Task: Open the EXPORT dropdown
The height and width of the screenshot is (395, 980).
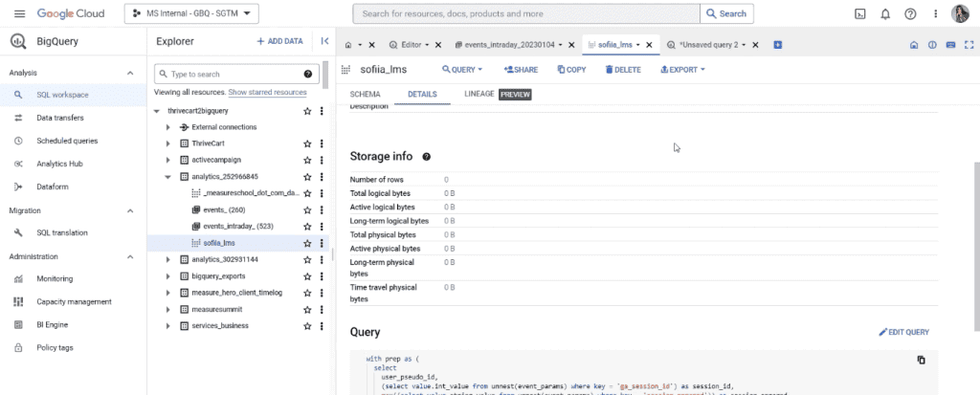Action: (682, 70)
